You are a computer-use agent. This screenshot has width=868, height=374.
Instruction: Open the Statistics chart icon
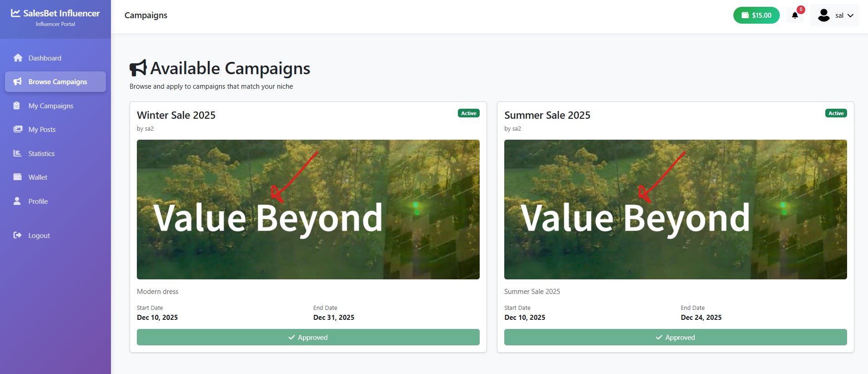[17, 153]
